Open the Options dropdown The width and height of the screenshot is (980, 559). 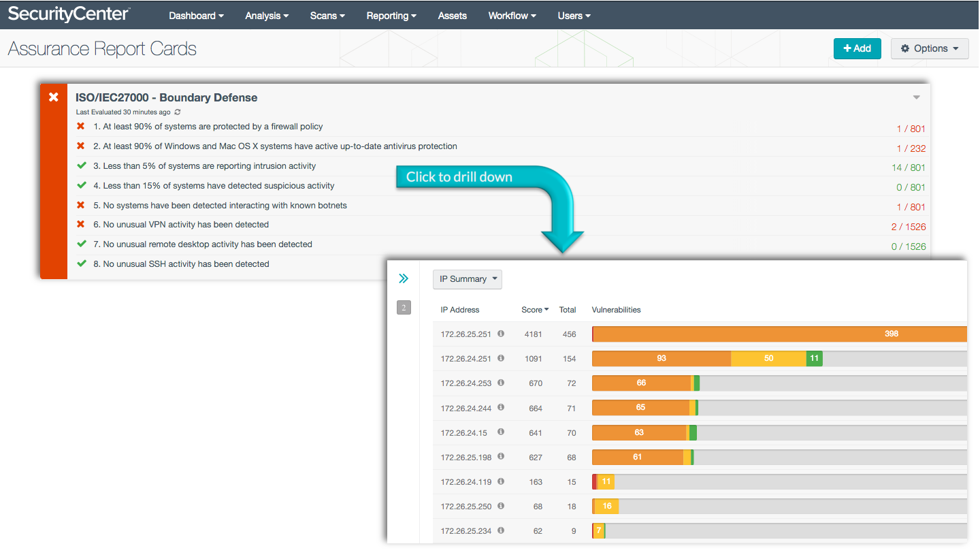pos(930,48)
